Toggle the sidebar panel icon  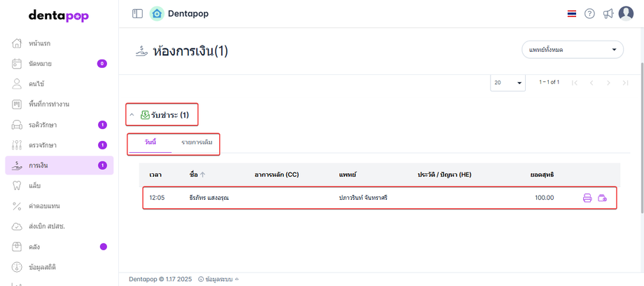(137, 13)
